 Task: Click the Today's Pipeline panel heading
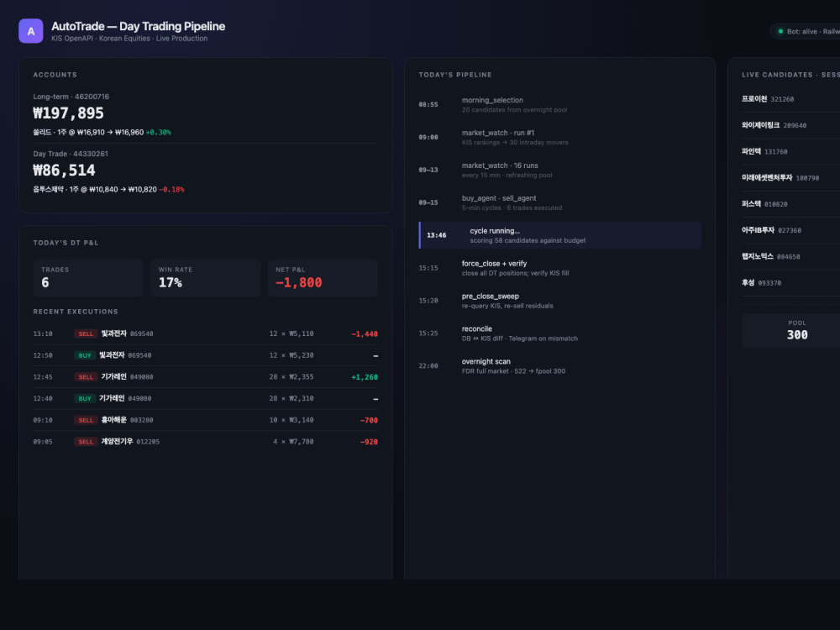[x=454, y=75]
